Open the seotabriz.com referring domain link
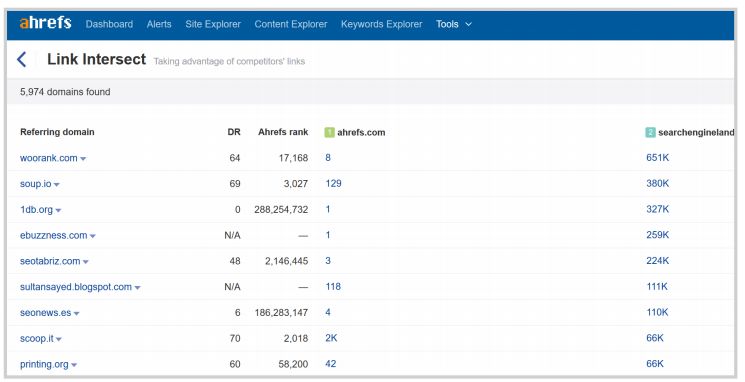The width and height of the screenshot is (745, 382). coord(50,261)
